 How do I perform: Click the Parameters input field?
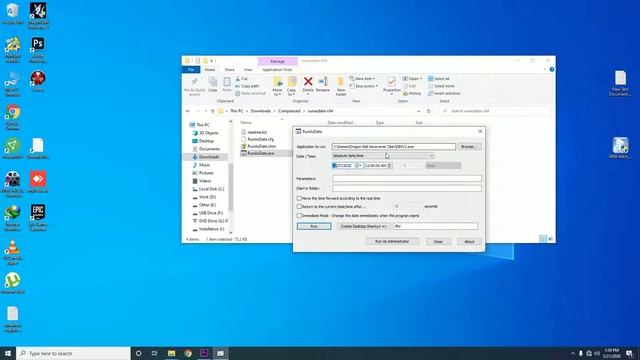[407, 178]
